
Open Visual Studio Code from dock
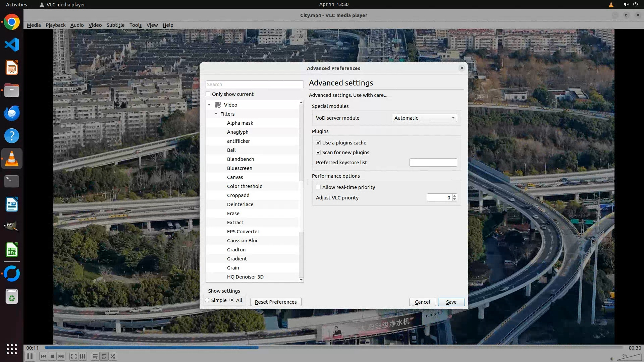12,45
